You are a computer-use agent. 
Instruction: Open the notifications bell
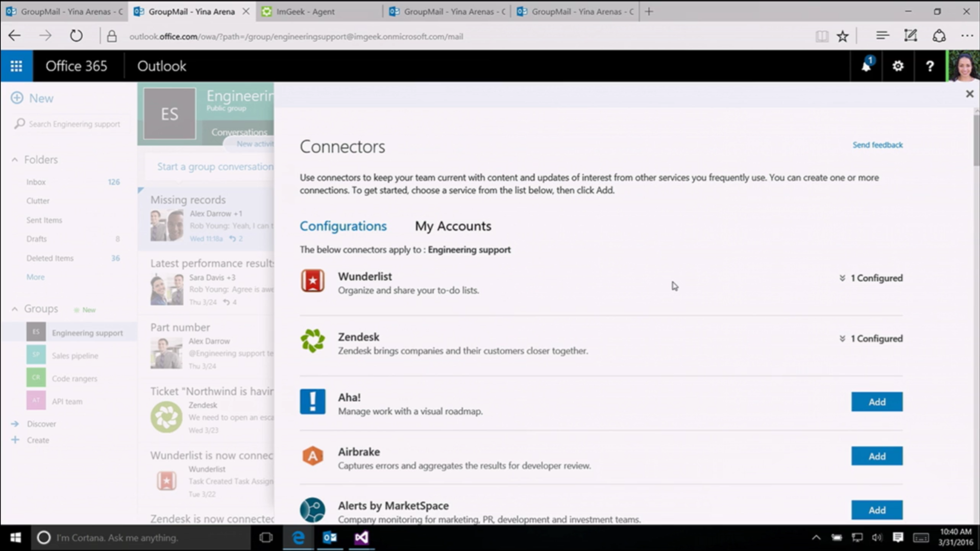866,66
